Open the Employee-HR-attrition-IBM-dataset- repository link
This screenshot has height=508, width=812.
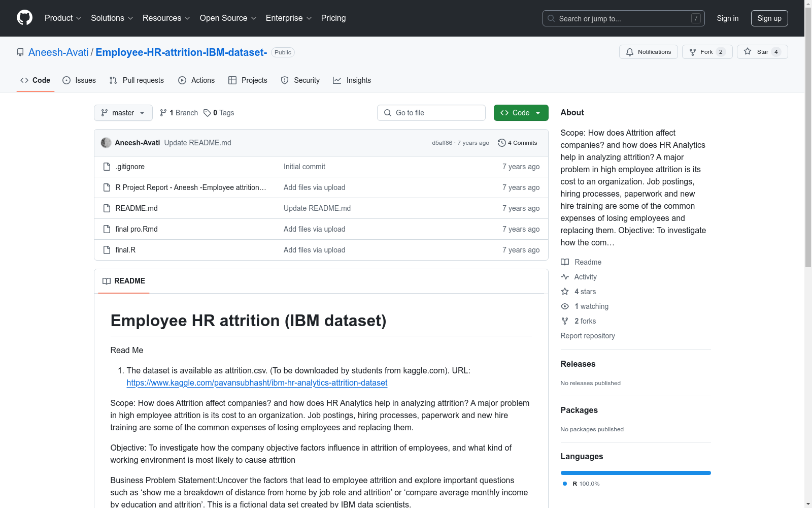[x=181, y=52]
